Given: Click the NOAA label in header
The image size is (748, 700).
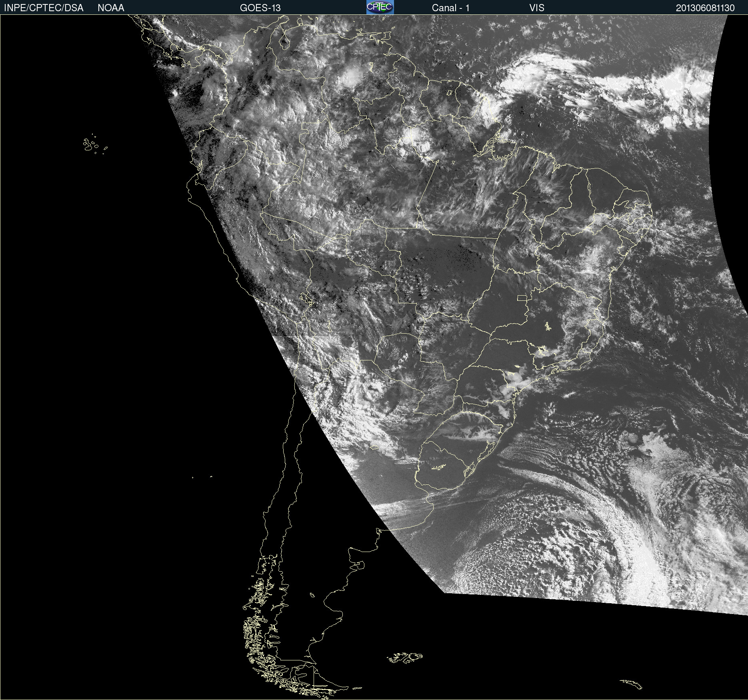Looking at the screenshot, I should coord(111,8).
